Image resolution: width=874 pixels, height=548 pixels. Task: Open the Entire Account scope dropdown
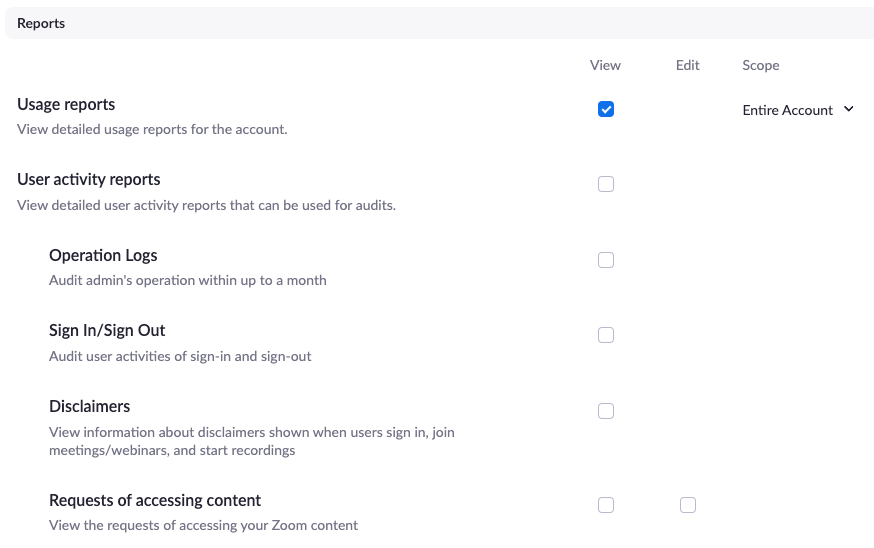click(798, 110)
